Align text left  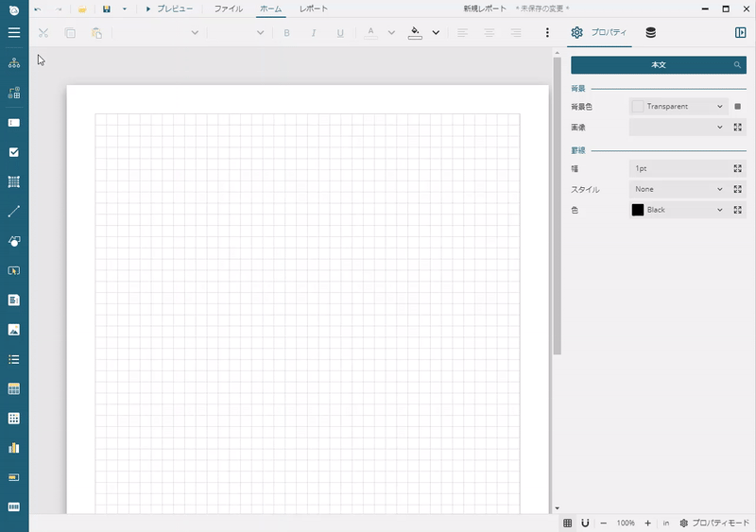click(462, 33)
